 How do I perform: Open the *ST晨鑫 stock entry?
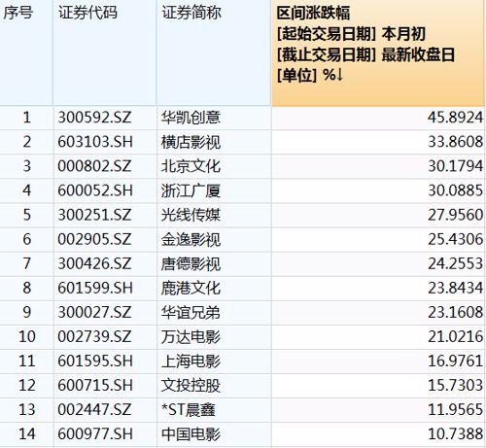[x=189, y=409]
